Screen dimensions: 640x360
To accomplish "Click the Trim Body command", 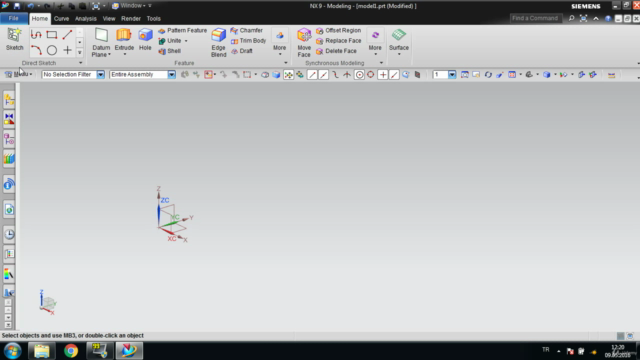I will click(x=248, y=41).
